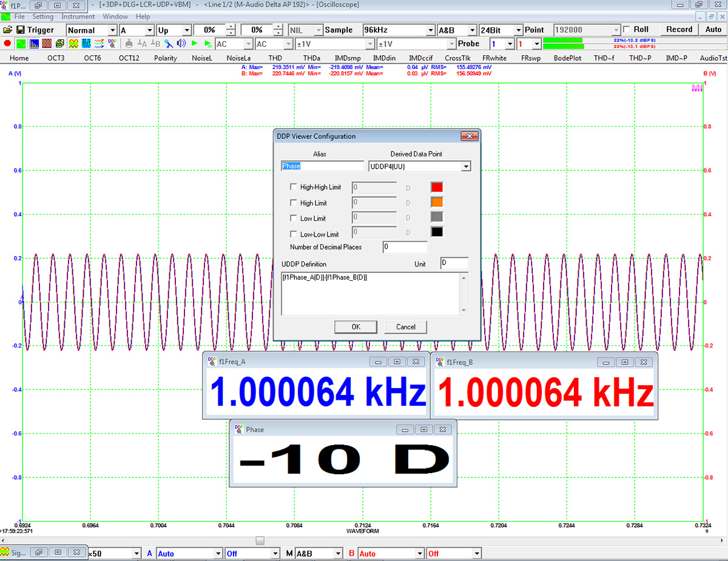
Task: Open the spectrum analyzer bar-chart icon
Action: [x=34, y=44]
